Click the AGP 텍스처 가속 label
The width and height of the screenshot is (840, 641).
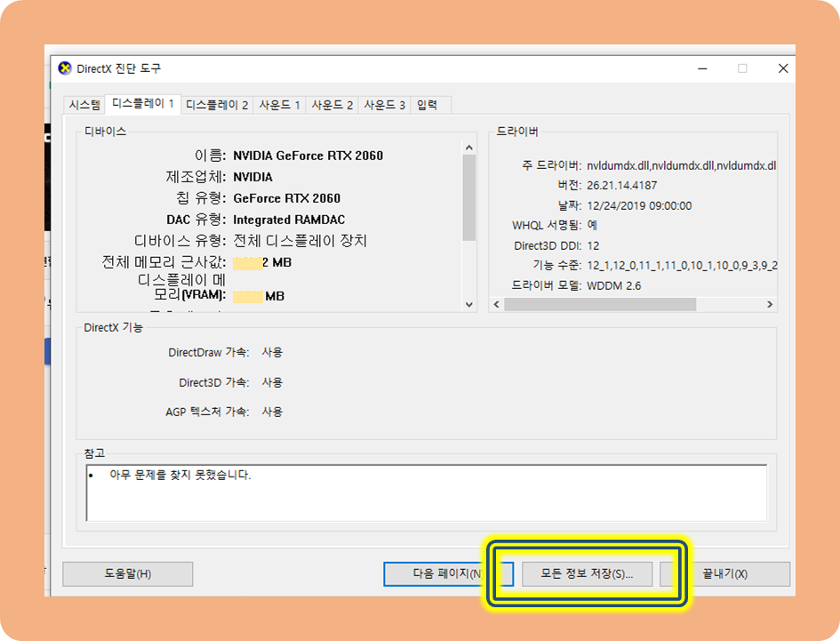point(207,412)
